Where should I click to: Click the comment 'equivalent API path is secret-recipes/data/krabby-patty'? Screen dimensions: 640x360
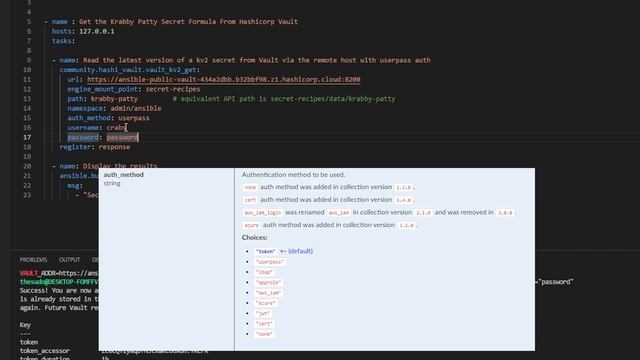coord(288,99)
